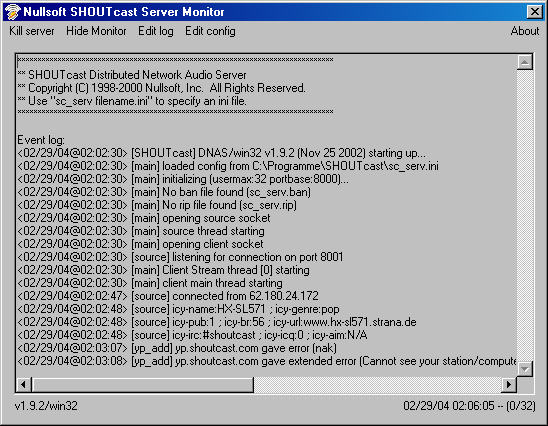
Task: Click the 'No ban file found' log line
Action: pyautogui.click(x=164, y=192)
